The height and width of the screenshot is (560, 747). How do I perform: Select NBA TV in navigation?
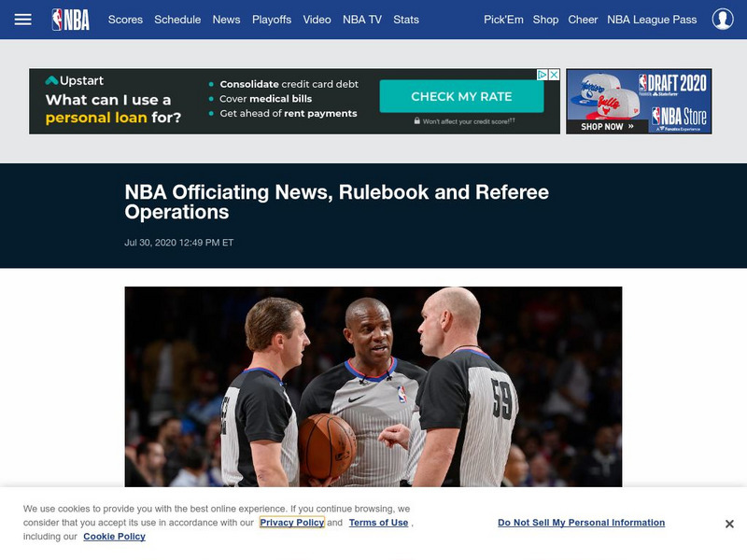coord(362,20)
